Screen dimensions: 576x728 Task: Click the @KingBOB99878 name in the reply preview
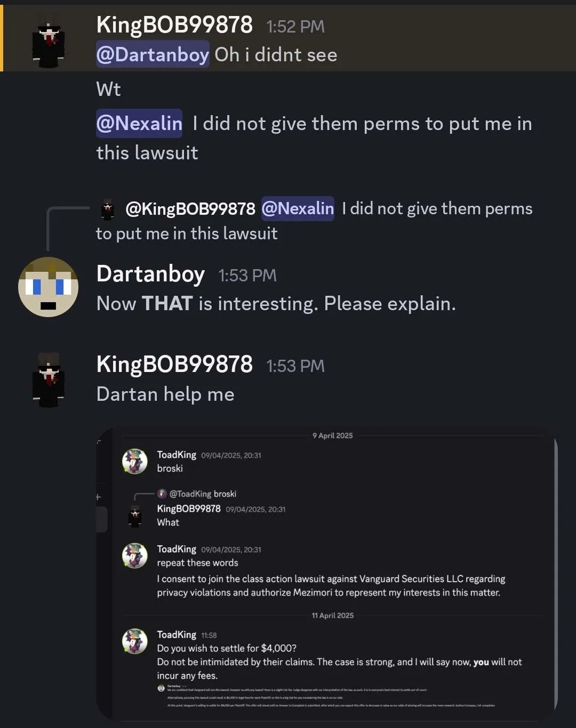point(190,209)
